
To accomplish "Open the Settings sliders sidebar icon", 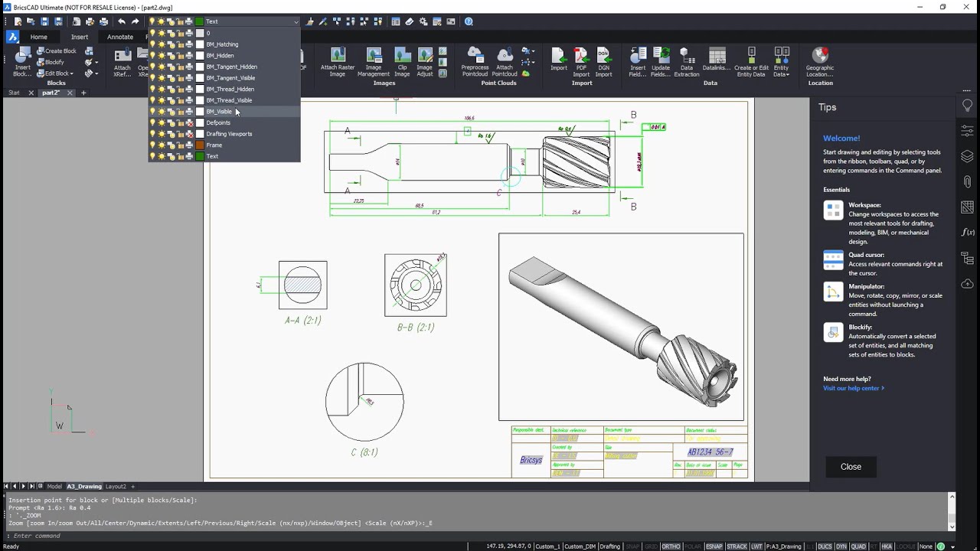I will coord(967,132).
